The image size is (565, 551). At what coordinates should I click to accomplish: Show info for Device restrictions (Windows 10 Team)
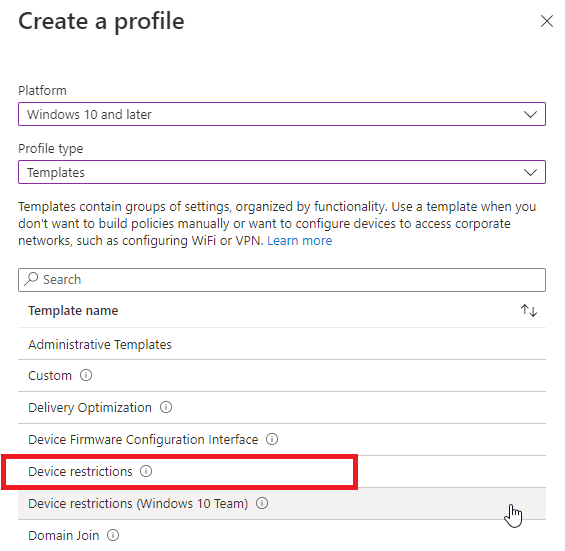pos(262,503)
